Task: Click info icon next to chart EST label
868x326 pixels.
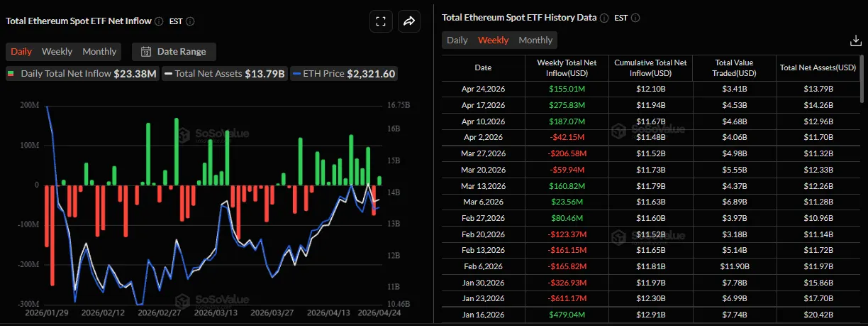Action: 190,21
